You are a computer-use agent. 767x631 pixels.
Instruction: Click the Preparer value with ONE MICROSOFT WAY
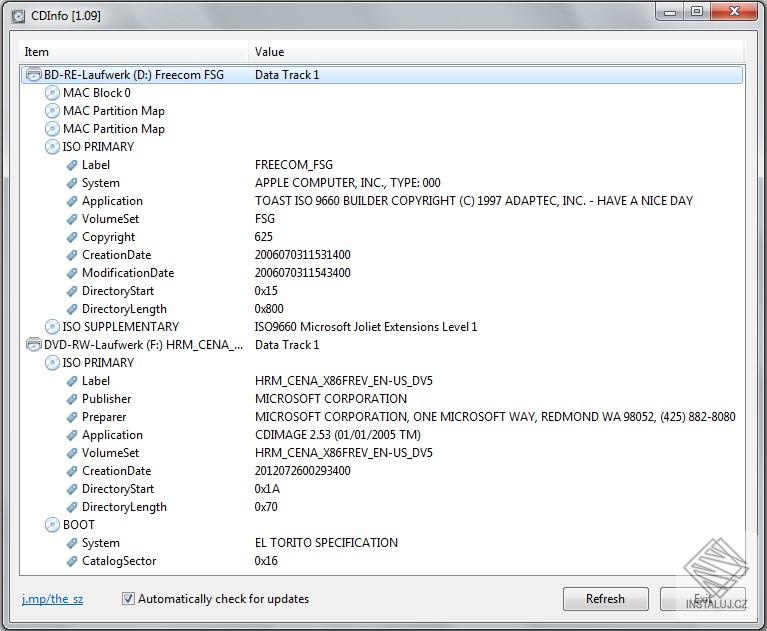pos(495,417)
